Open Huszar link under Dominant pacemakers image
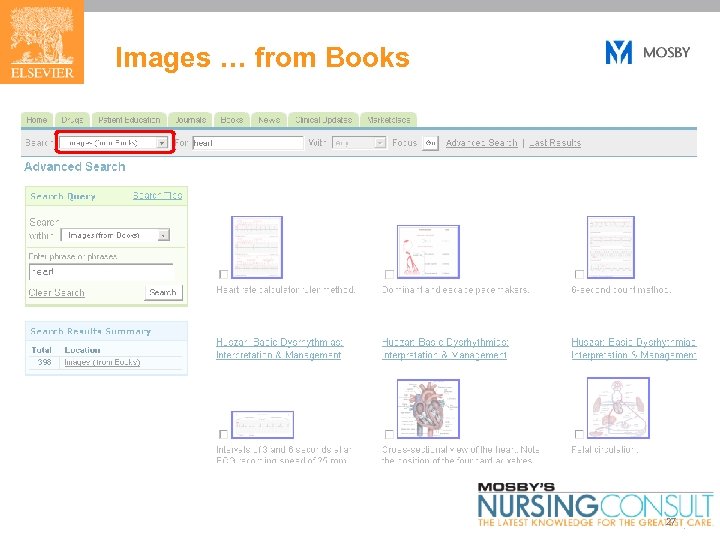 point(445,349)
